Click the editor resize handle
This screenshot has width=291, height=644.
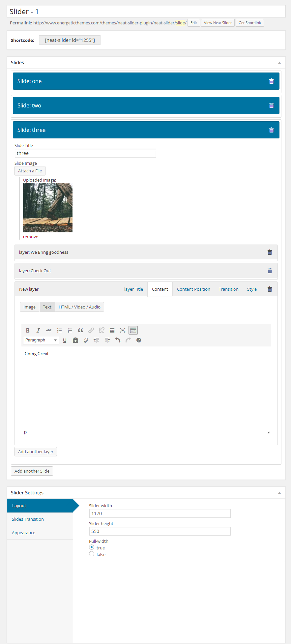268,432
